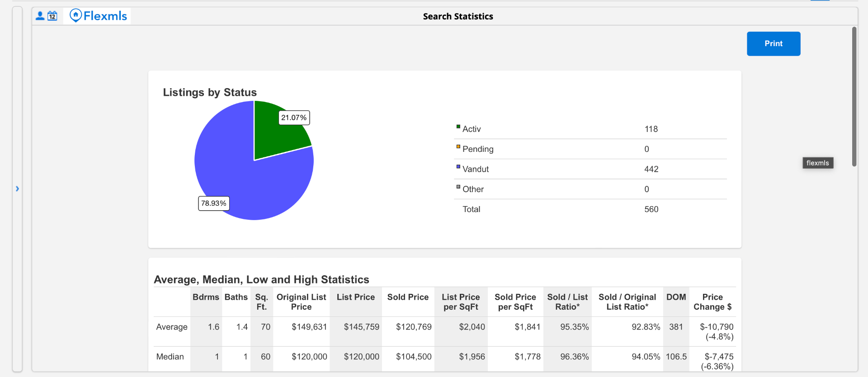Click the Original List Price column header
Viewport: 868px width, 377px height.
click(x=301, y=302)
